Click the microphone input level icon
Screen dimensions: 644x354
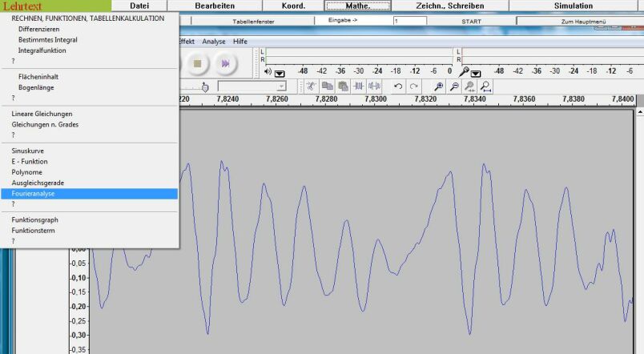tap(464, 71)
